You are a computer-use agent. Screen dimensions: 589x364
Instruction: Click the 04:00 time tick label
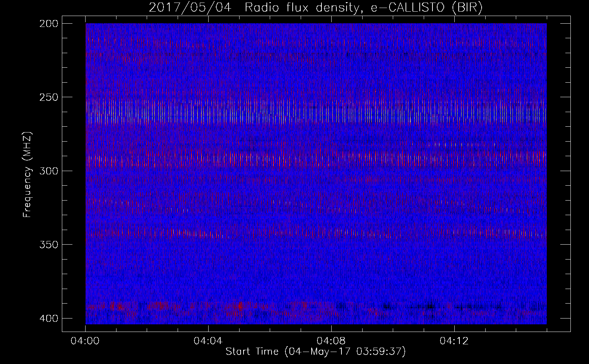click(x=85, y=341)
